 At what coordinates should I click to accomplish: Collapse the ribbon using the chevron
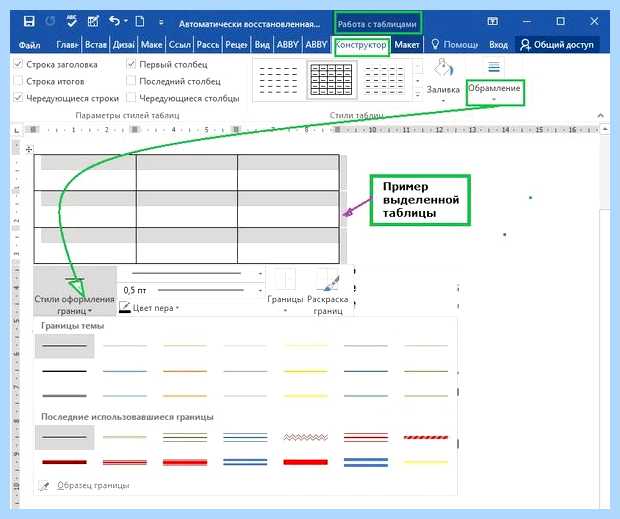601,115
